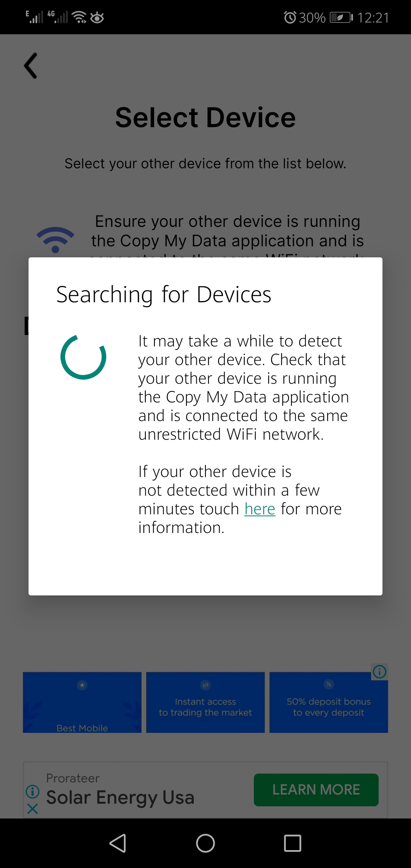Tap the back arrow icon
The image size is (411, 868).
(31, 65)
